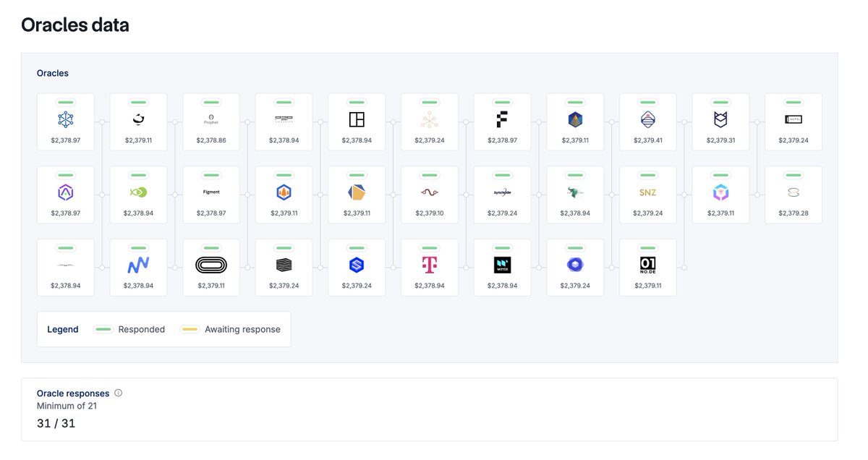Select the 01 NODE logo

[x=647, y=265]
